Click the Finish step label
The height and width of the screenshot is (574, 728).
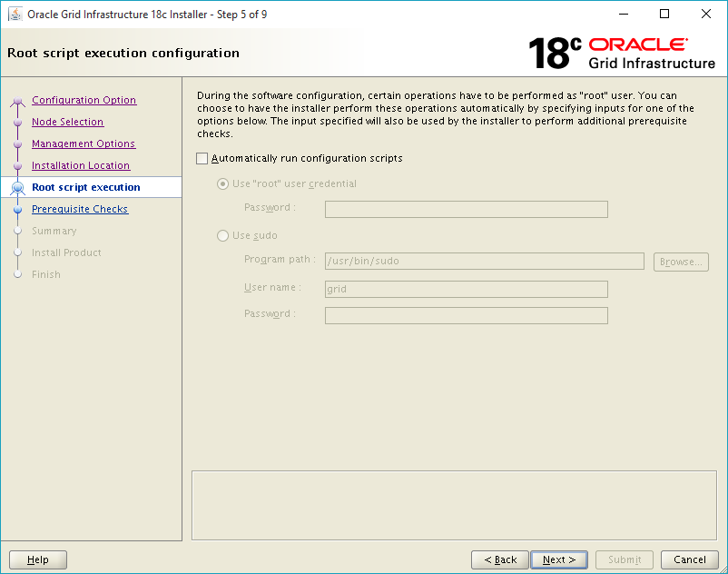(46, 274)
